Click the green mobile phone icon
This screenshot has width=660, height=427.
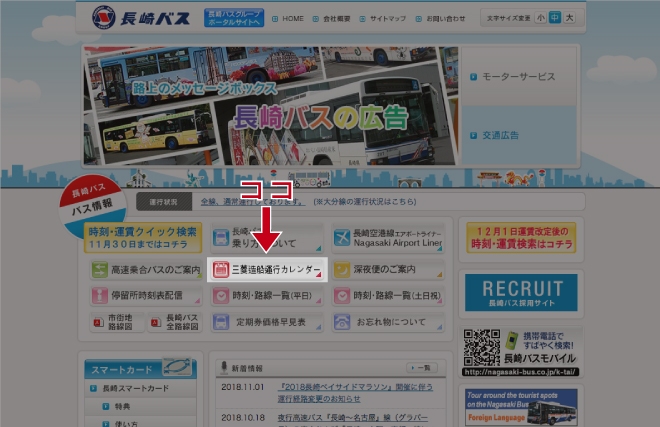pyautogui.click(x=511, y=340)
